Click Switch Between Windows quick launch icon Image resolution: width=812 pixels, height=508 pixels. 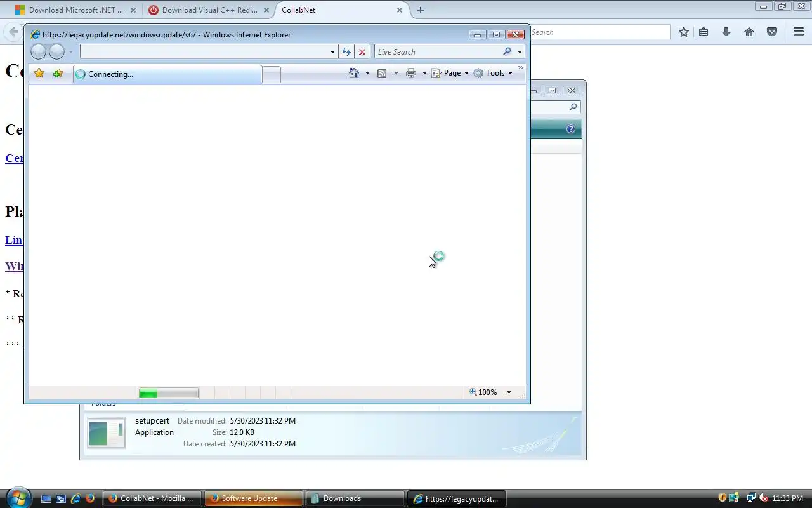coord(61,498)
